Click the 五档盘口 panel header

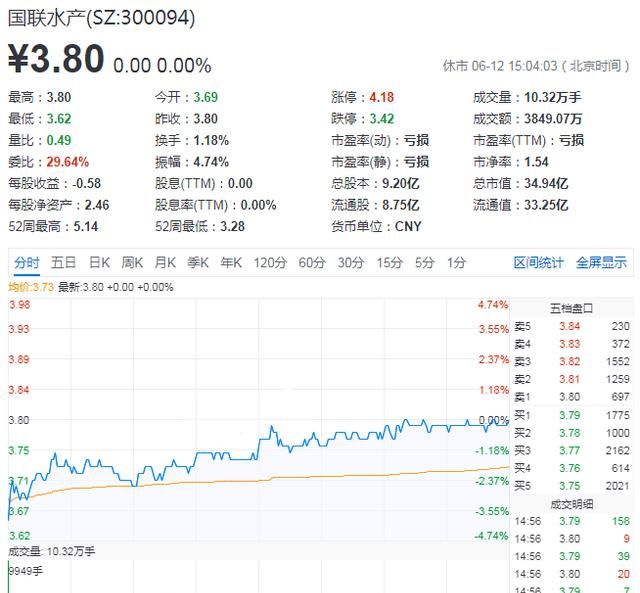571,309
